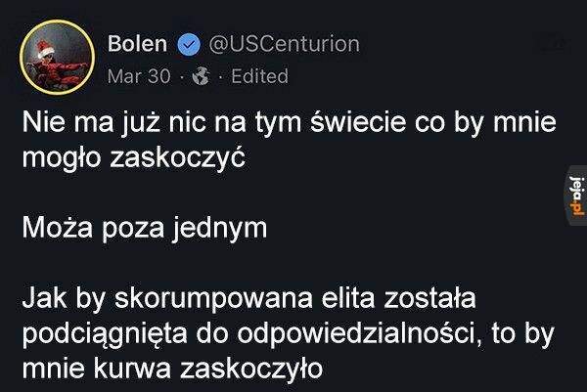
Task: Click the word "skorumpowana"
Action: click(x=213, y=299)
